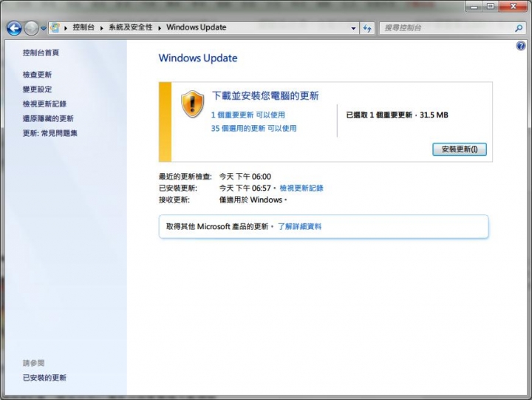The height and width of the screenshot is (400, 532).
Task: Open 更新: 常見問題集 in the sidebar
Action: (50, 133)
